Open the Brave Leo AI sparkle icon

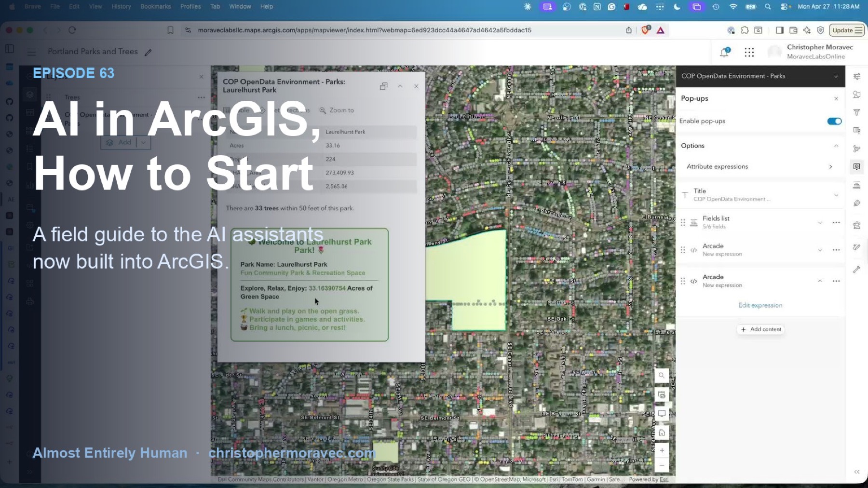pyautogui.click(x=807, y=30)
